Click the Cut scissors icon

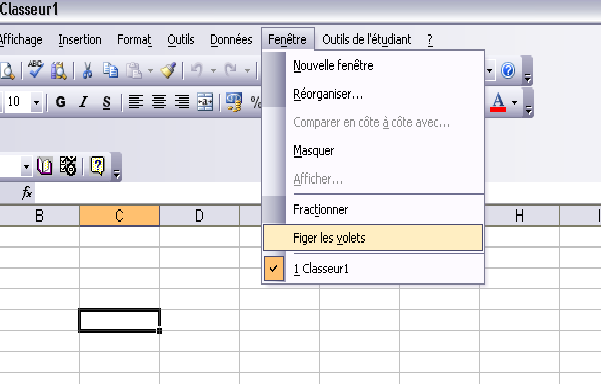87,71
